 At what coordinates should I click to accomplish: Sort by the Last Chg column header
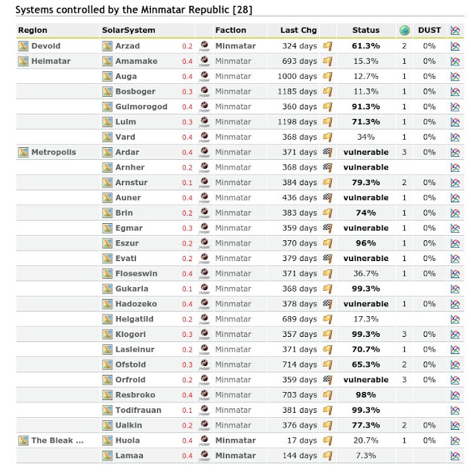(x=298, y=30)
